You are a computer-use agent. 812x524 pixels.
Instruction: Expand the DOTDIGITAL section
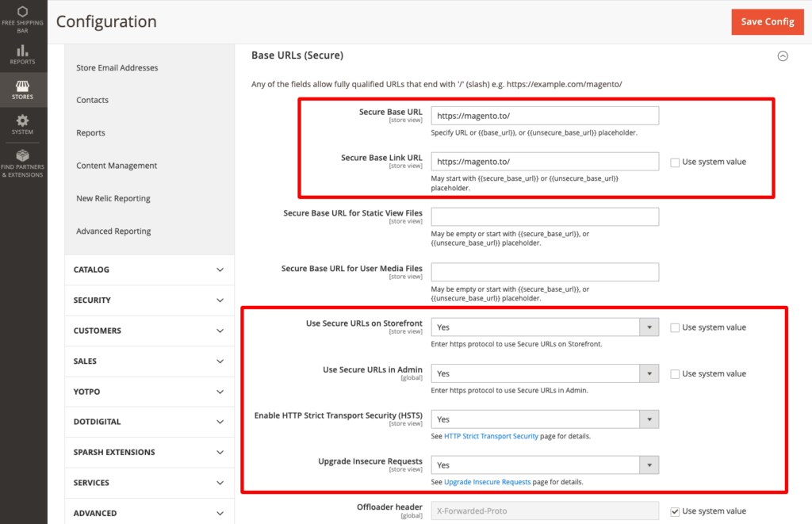click(149, 422)
